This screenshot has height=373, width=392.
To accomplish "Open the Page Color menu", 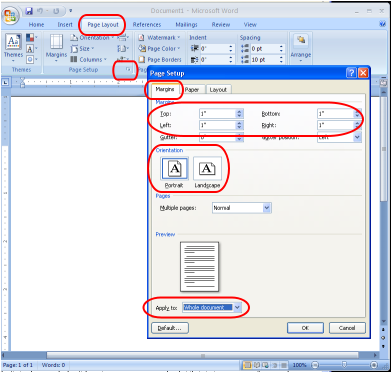I will click(159, 49).
